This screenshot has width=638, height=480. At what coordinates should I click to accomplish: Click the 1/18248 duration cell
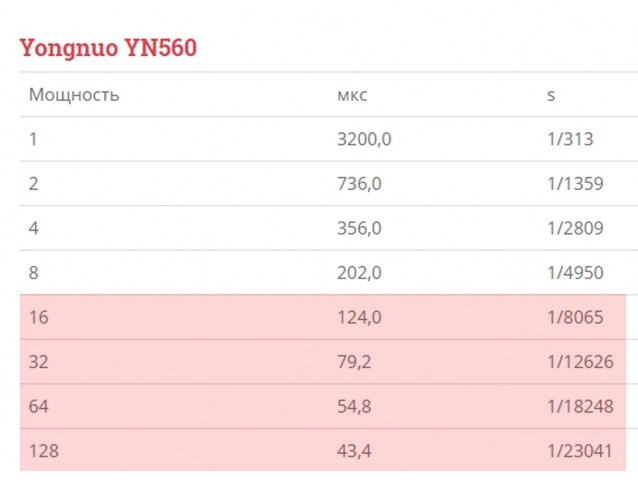coord(580,406)
